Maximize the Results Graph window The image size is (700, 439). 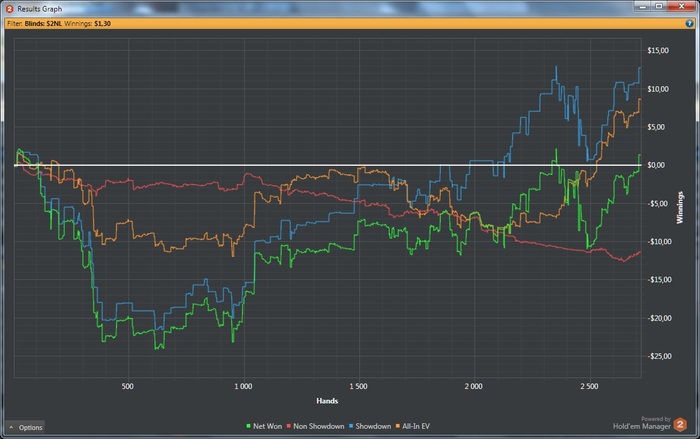[x=659, y=6]
